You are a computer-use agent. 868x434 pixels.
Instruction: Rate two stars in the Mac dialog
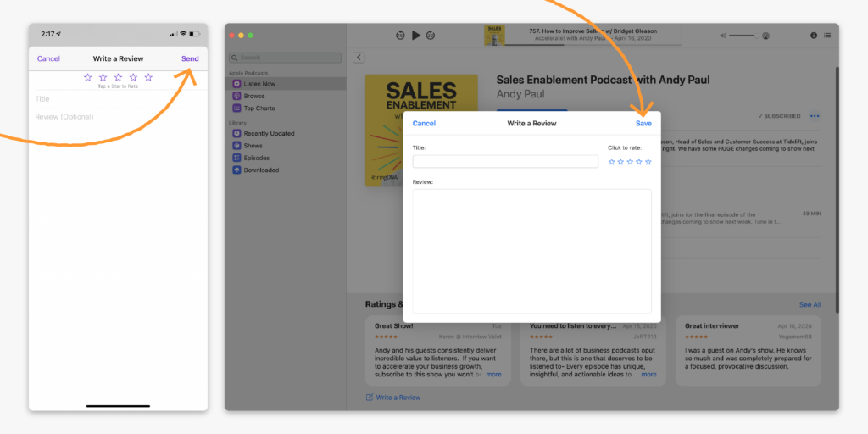pos(620,162)
